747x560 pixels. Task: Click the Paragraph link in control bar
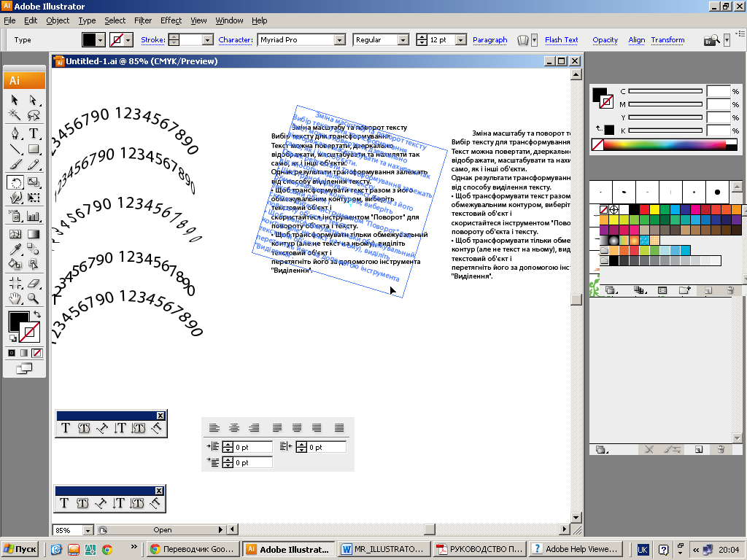489,40
